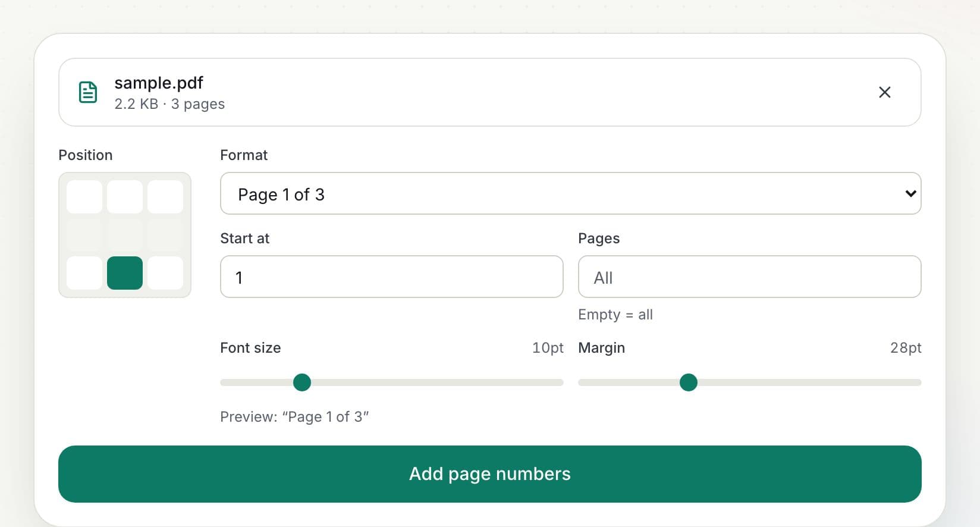Click the "Empty = all" hint text
This screenshot has height=527, width=980.
click(x=615, y=315)
